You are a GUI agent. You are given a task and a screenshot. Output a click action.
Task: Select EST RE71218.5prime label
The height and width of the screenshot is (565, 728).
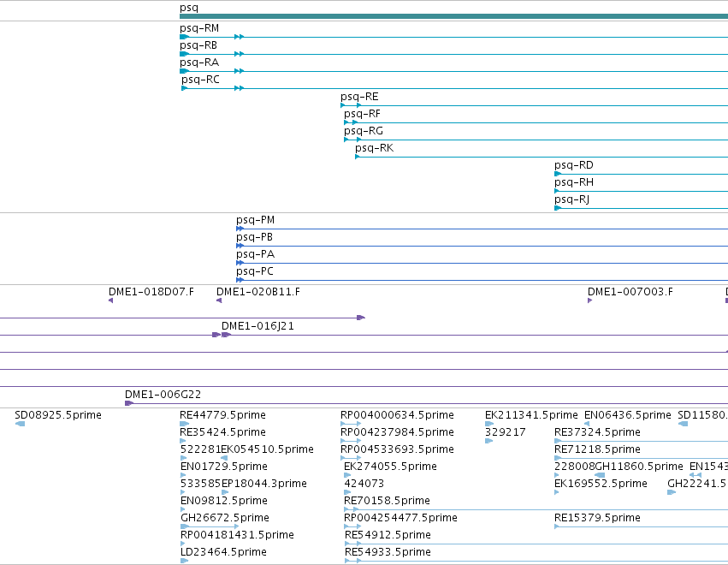(x=597, y=449)
